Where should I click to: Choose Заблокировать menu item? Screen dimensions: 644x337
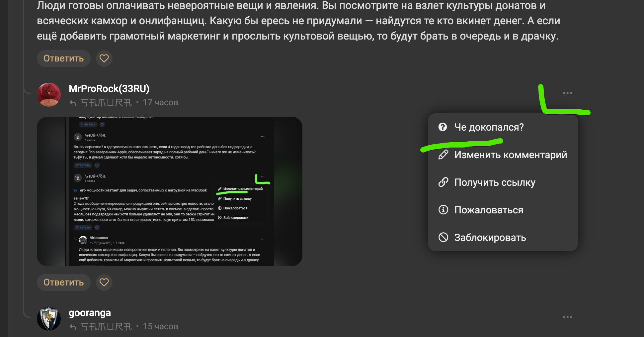503,237
